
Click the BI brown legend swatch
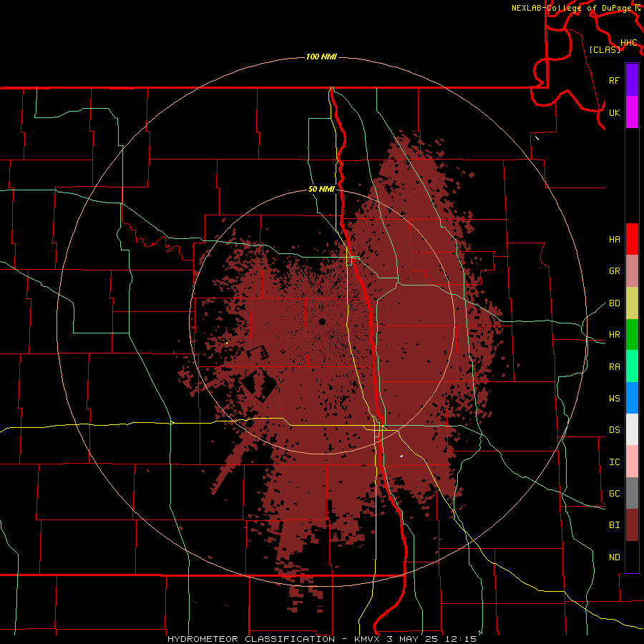632,525
